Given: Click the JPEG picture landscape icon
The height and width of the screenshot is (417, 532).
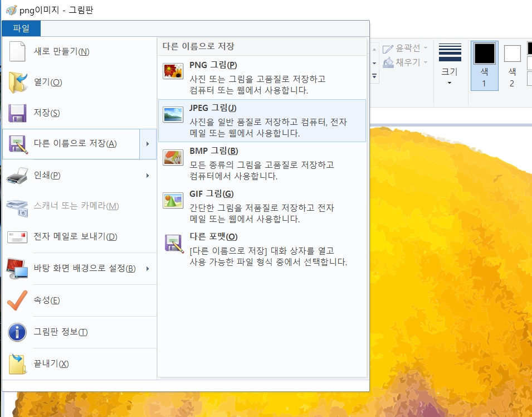Looking at the screenshot, I should tap(173, 114).
